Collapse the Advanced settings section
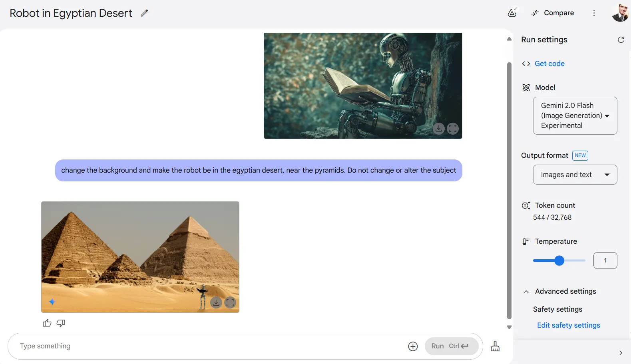The width and height of the screenshot is (631, 364). click(x=526, y=291)
